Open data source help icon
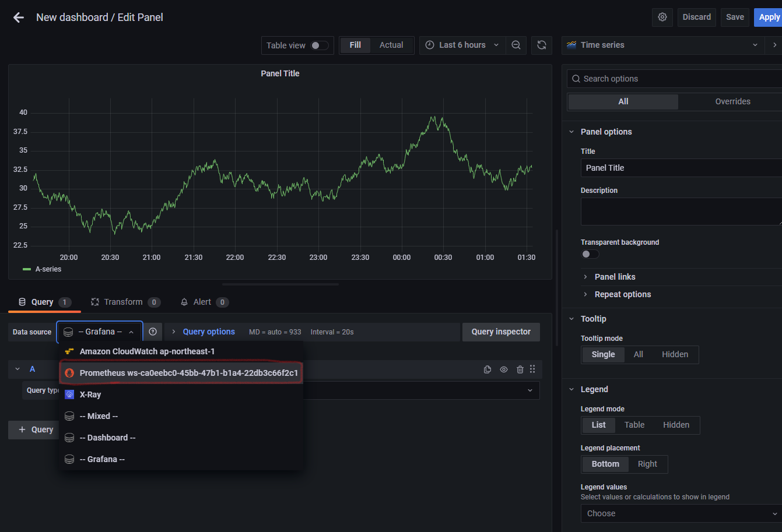 click(153, 332)
